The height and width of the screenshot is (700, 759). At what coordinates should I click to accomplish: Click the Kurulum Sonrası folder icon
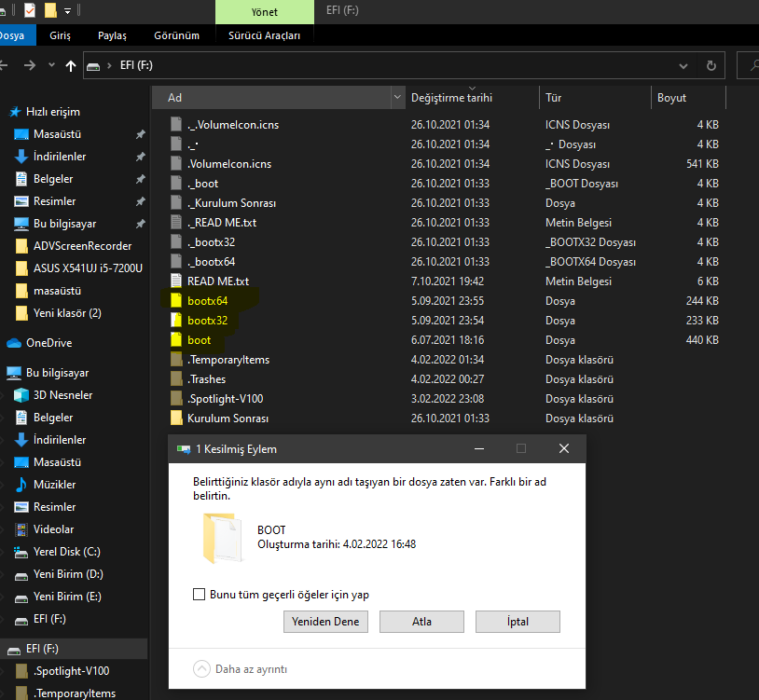coord(176,419)
